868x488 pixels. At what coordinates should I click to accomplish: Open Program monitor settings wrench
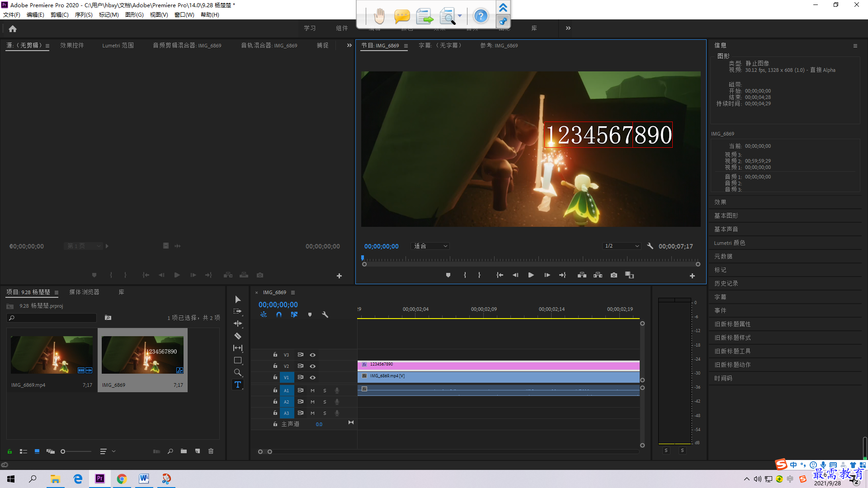coord(650,246)
